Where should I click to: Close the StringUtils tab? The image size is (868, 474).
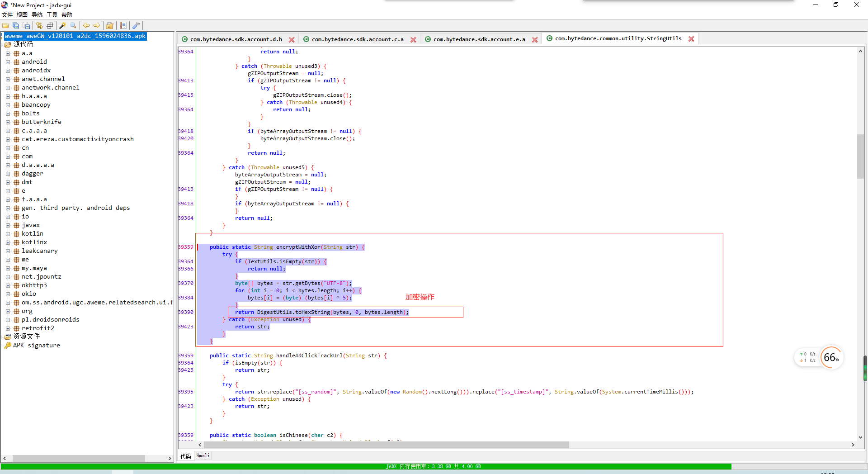click(691, 39)
